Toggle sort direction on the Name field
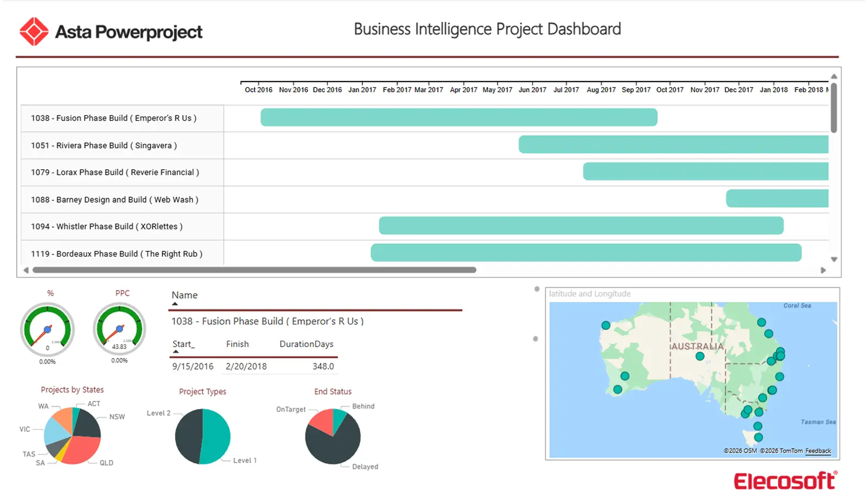Viewport: 868px width, 497px height. 175,305
